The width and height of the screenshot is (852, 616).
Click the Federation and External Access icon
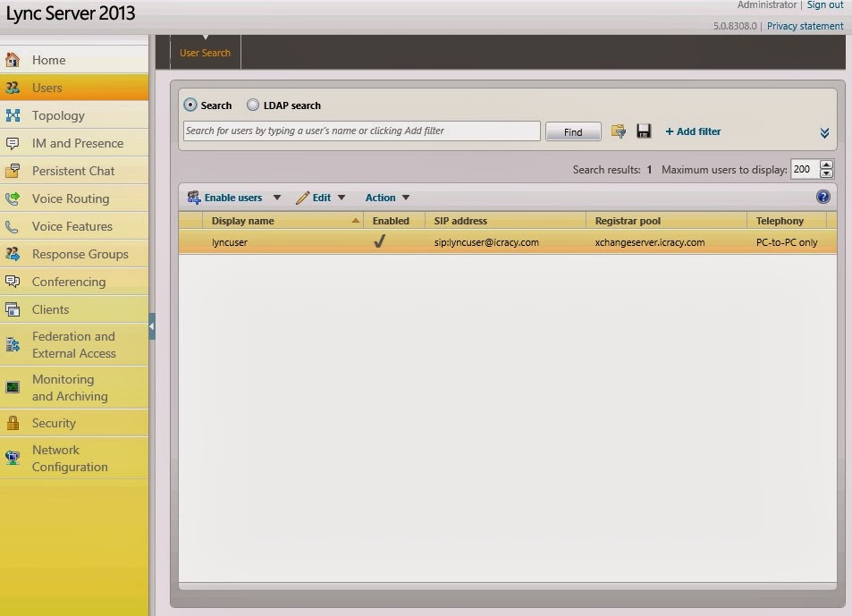(13, 344)
